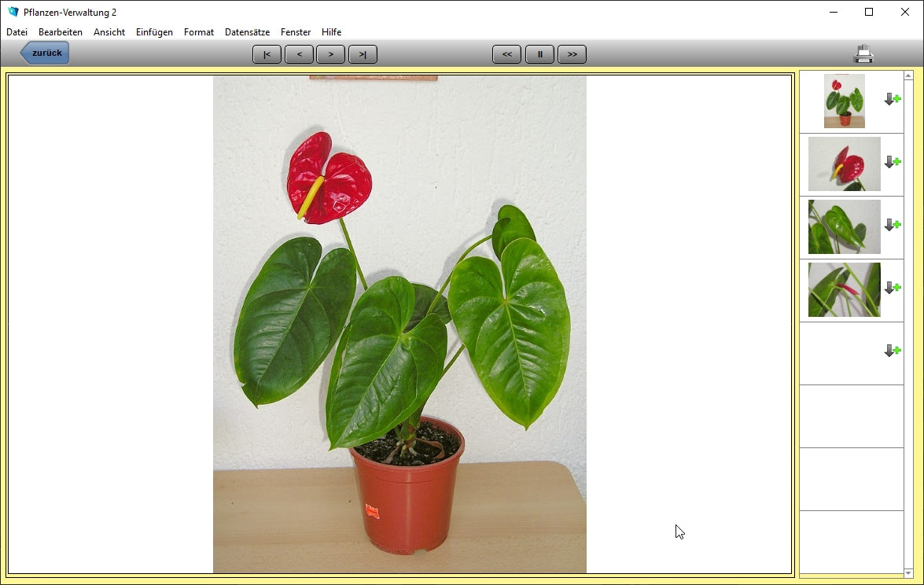924x585 pixels.
Task: Go to the previous record
Action: pos(299,54)
